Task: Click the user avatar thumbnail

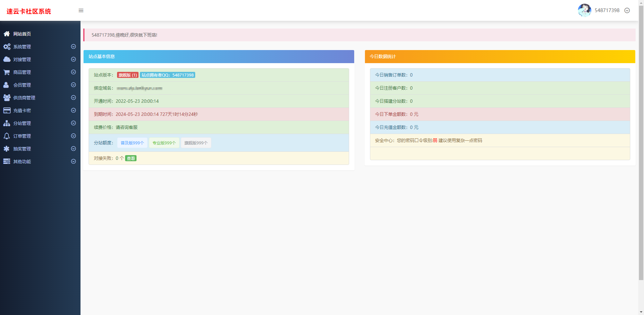Action: coord(584,10)
